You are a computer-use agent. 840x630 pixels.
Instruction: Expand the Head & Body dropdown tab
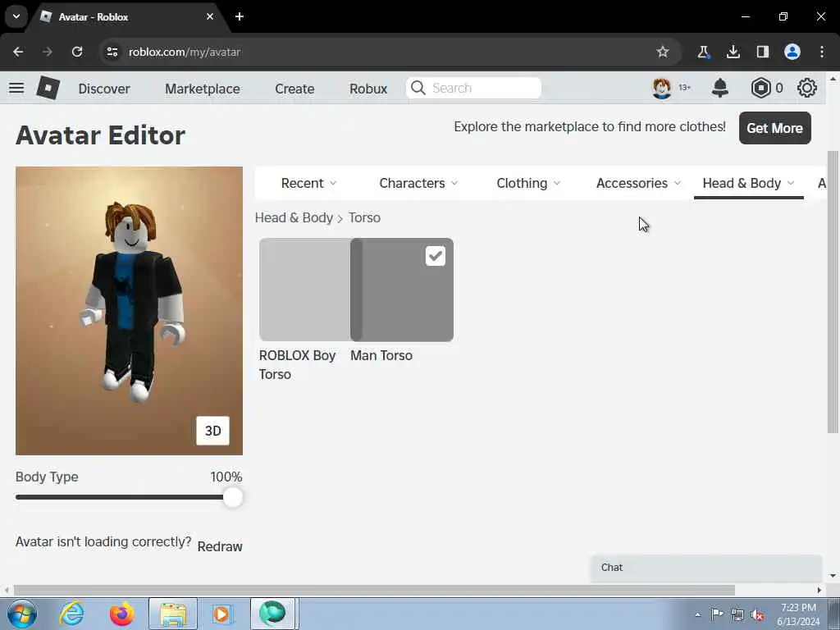[x=748, y=183]
